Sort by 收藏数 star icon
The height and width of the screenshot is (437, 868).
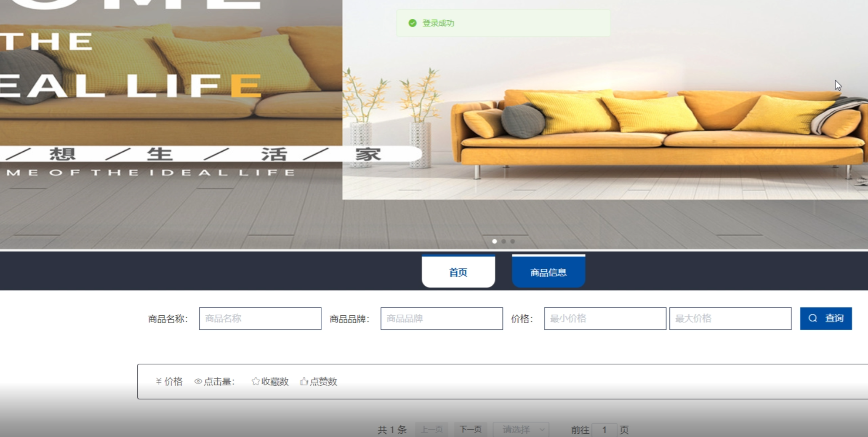point(256,381)
